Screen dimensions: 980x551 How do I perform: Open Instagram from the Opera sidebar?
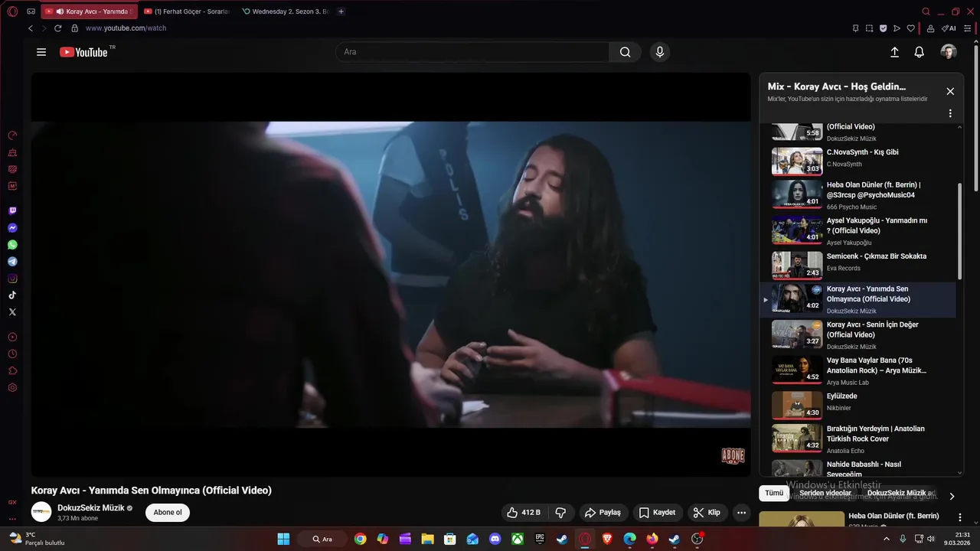coord(12,279)
